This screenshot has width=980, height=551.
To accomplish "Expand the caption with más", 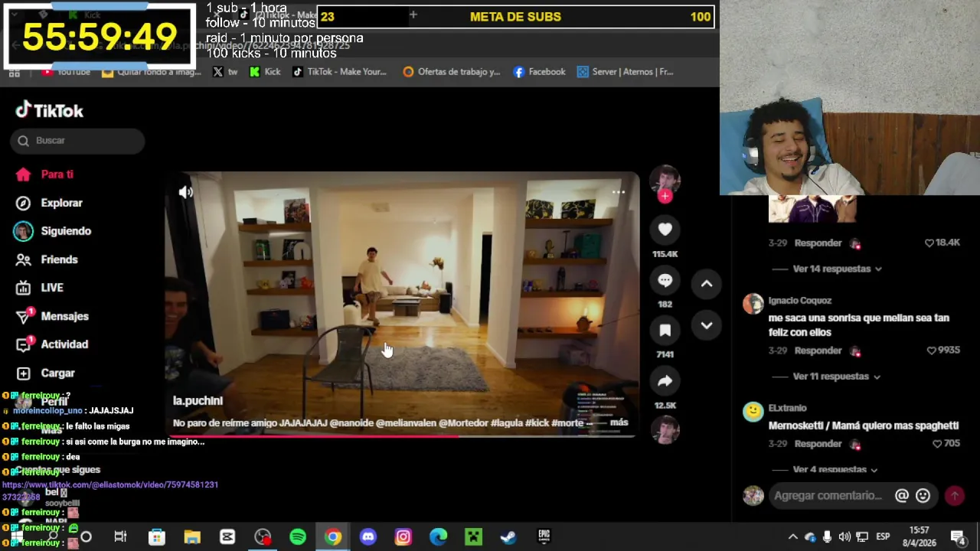I will [x=619, y=422].
